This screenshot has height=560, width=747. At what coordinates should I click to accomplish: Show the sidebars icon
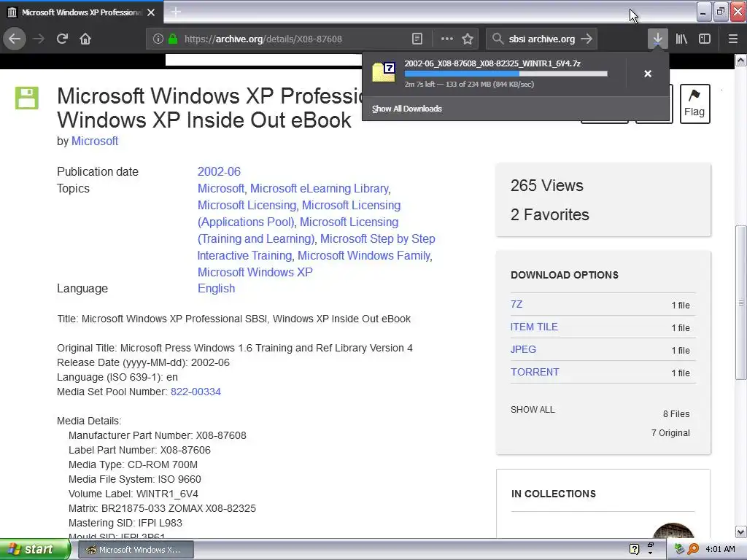[x=705, y=39]
